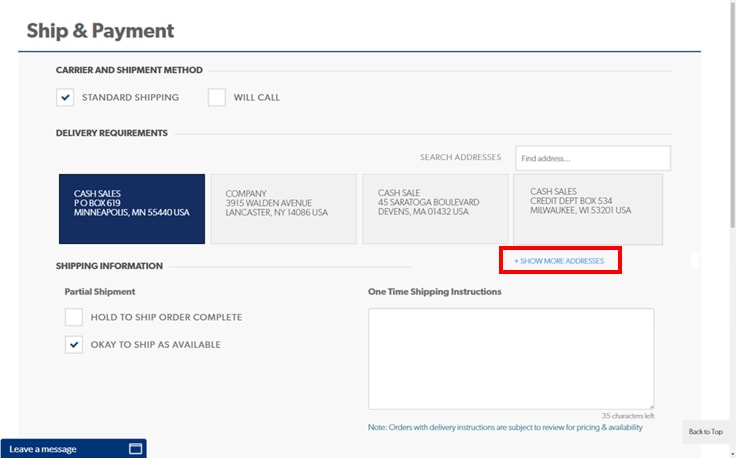Click the Delivery Requirements section title

tap(112, 133)
